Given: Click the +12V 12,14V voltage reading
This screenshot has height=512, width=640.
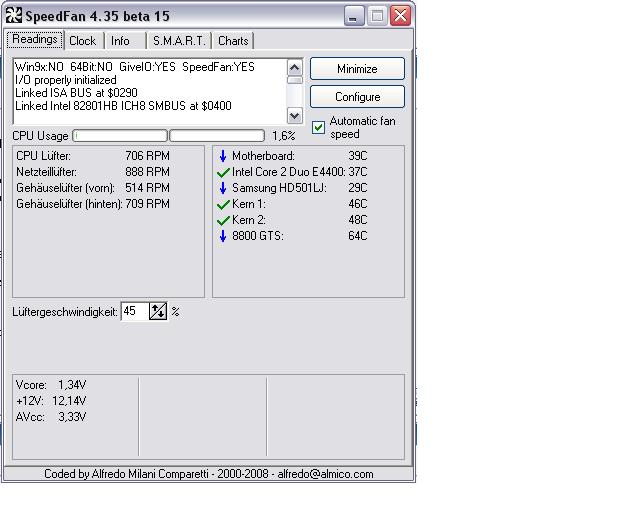Looking at the screenshot, I should pyautogui.click(x=51, y=401).
